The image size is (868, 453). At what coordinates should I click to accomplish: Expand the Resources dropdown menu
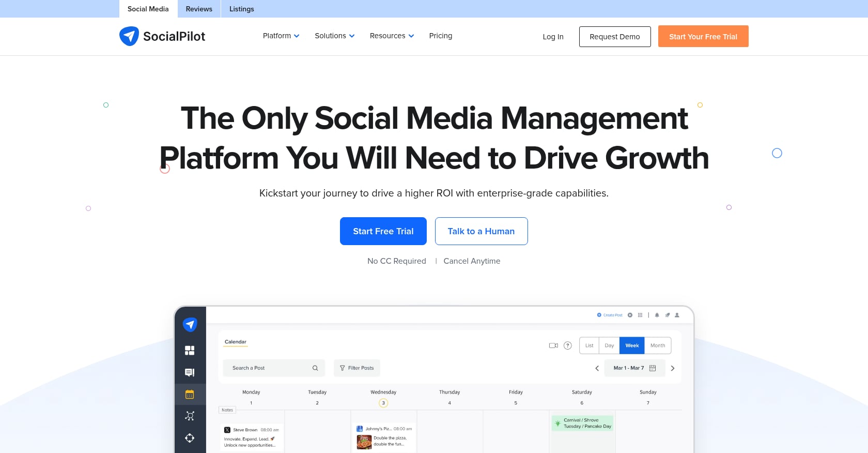coord(392,36)
